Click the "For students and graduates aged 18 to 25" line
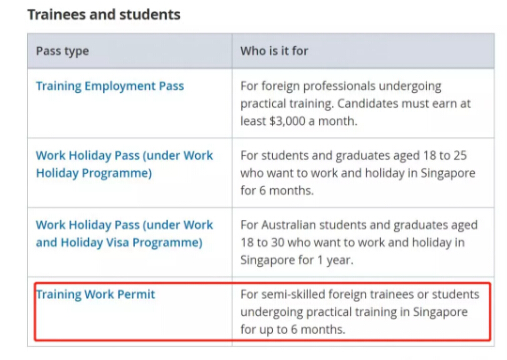 point(354,156)
